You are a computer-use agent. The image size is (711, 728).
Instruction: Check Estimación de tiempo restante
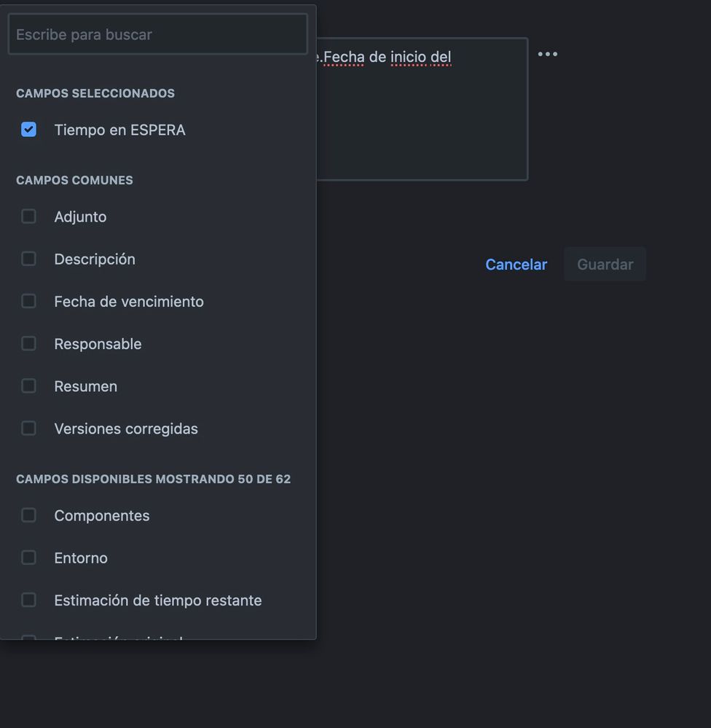tap(28, 600)
